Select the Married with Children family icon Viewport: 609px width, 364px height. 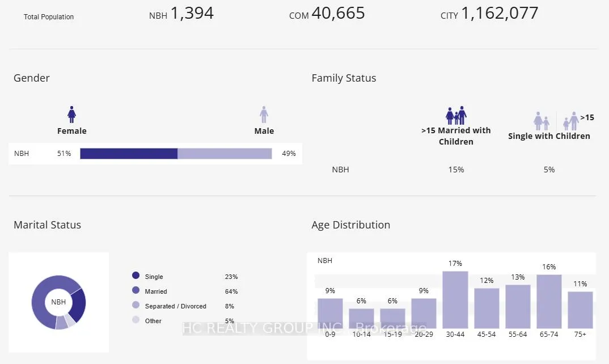tap(456, 115)
